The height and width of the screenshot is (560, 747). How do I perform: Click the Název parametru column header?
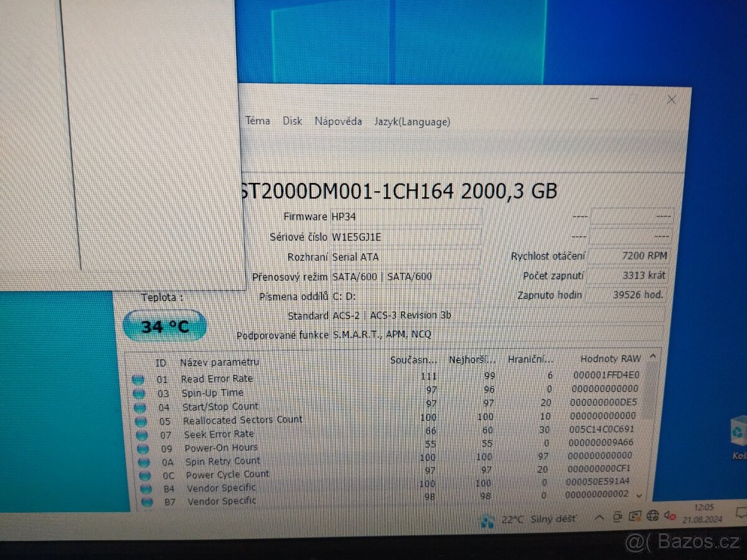219,362
